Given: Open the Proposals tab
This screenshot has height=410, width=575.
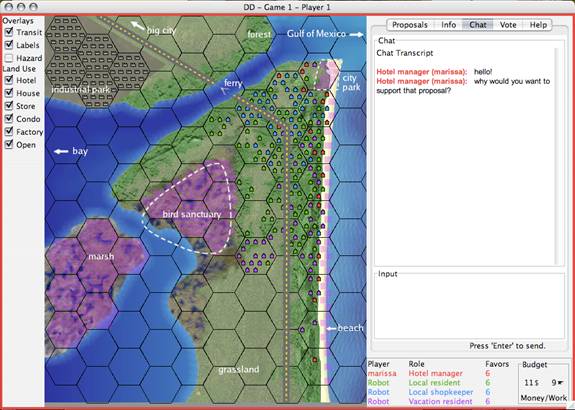Looking at the screenshot, I should [410, 25].
